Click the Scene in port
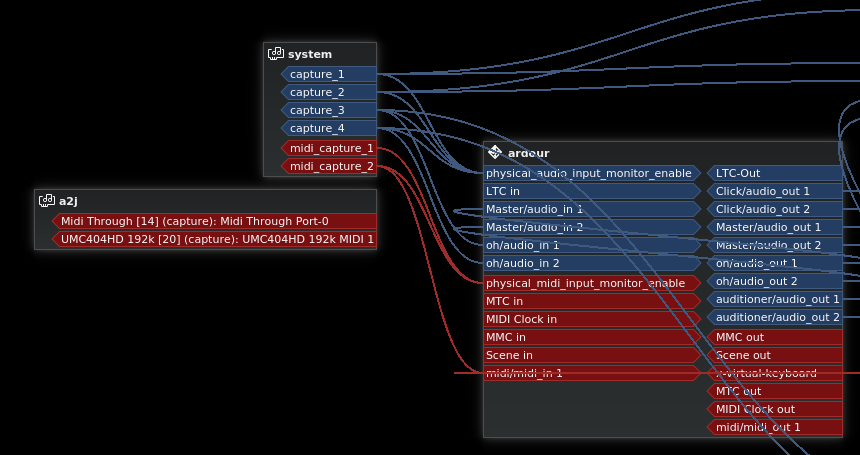Viewport: 860px width, 455px height. [590, 355]
